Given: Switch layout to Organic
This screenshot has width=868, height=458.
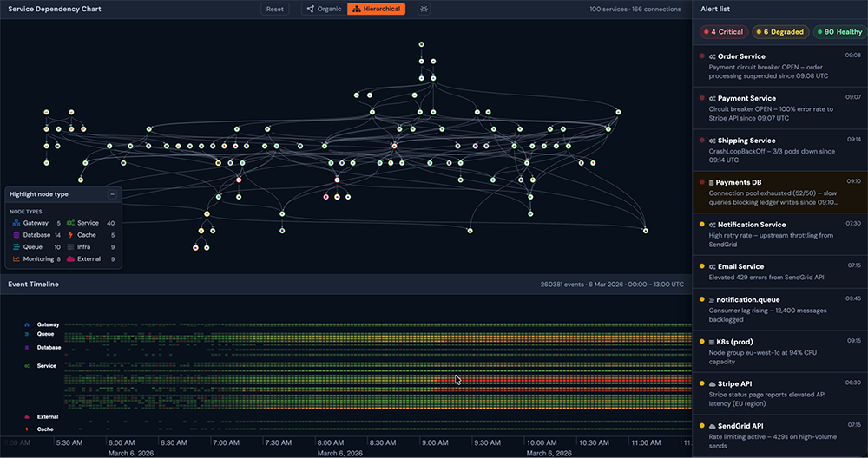Looking at the screenshot, I should tap(325, 9).
